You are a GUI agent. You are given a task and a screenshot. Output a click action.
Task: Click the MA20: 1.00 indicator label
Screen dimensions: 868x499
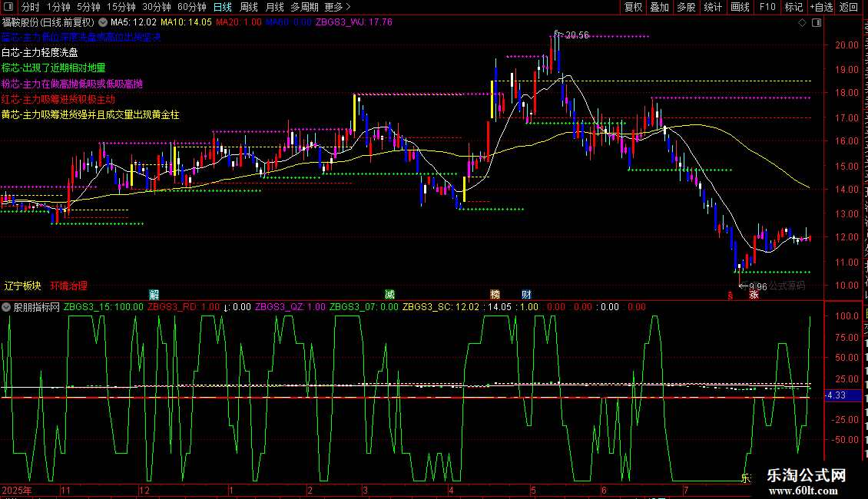[239, 23]
